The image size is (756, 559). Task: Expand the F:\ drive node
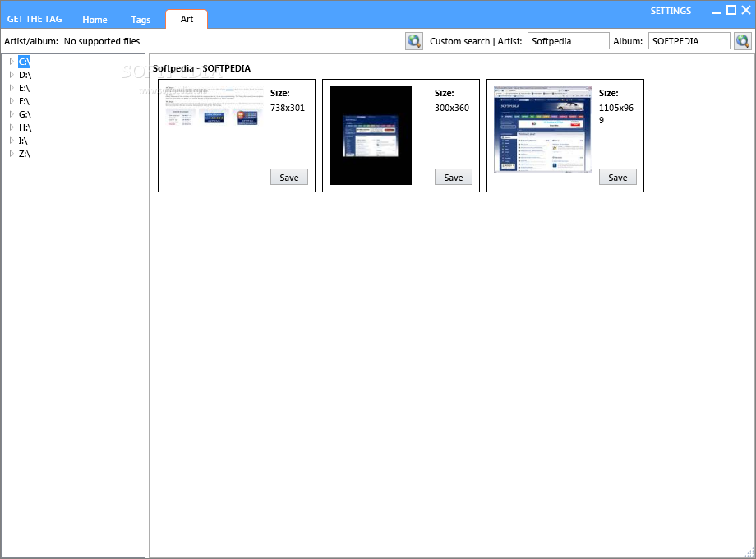click(12, 101)
